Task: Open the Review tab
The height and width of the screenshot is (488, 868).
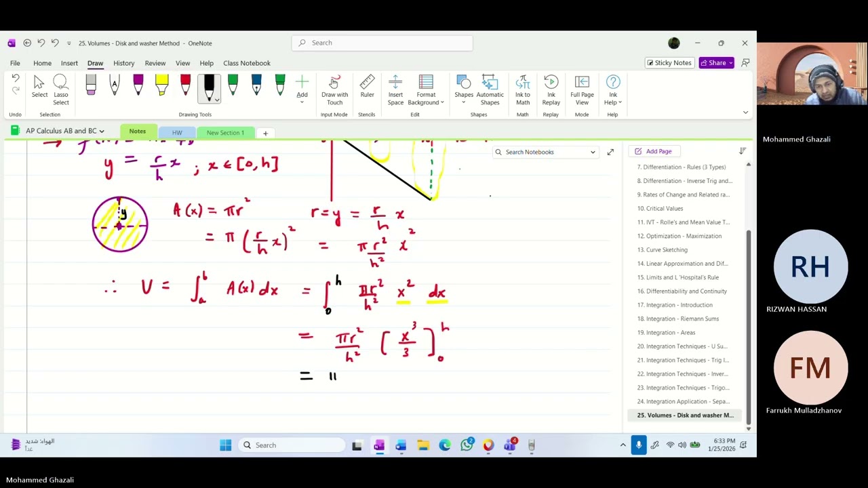Action: [155, 63]
